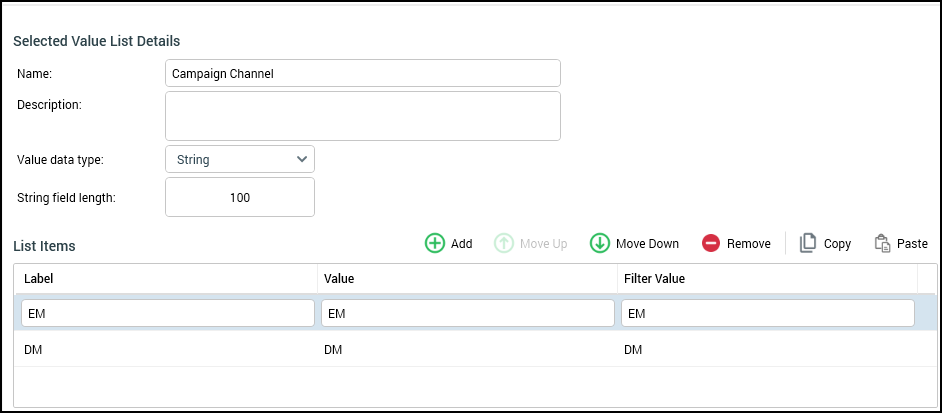Click inside the Description text area
Image resolution: width=942 pixels, height=413 pixels.
(x=362, y=116)
